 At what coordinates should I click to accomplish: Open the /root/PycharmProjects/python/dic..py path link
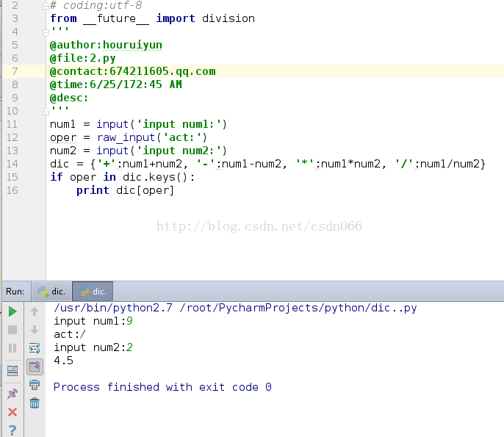(298, 308)
